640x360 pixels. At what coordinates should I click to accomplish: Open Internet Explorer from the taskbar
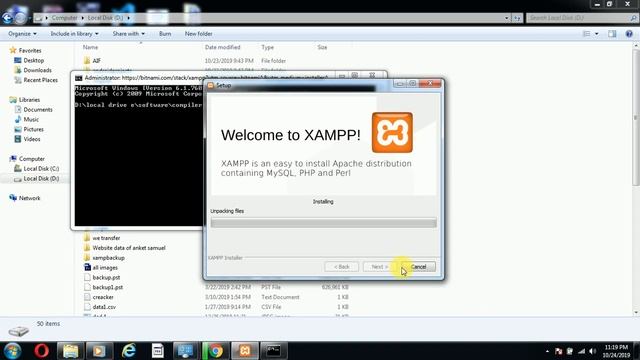click(x=129, y=351)
